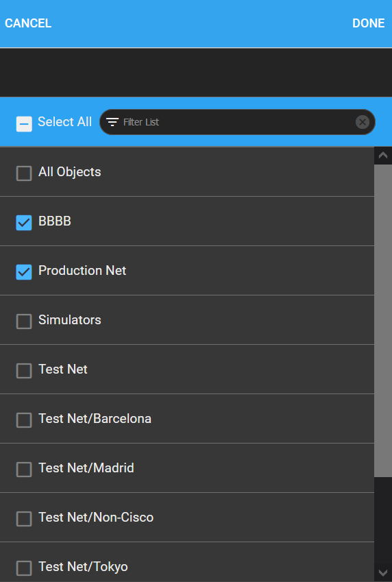Click the scrollbar down arrow
Screen dimensions: 392x582
tap(382, 572)
